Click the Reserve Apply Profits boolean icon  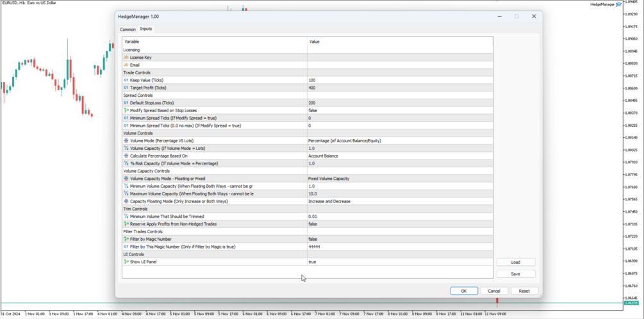click(x=126, y=224)
